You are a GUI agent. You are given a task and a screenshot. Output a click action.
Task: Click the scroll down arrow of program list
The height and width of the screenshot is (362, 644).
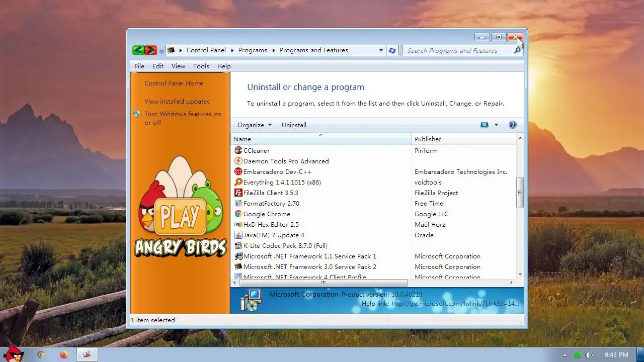point(520,274)
